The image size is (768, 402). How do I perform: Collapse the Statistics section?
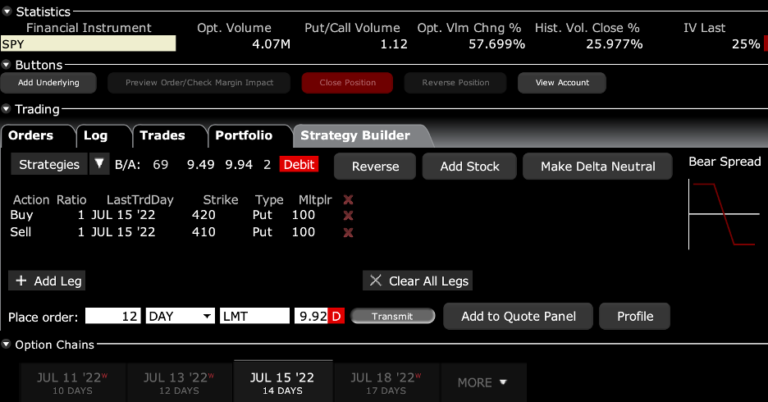pos(8,11)
